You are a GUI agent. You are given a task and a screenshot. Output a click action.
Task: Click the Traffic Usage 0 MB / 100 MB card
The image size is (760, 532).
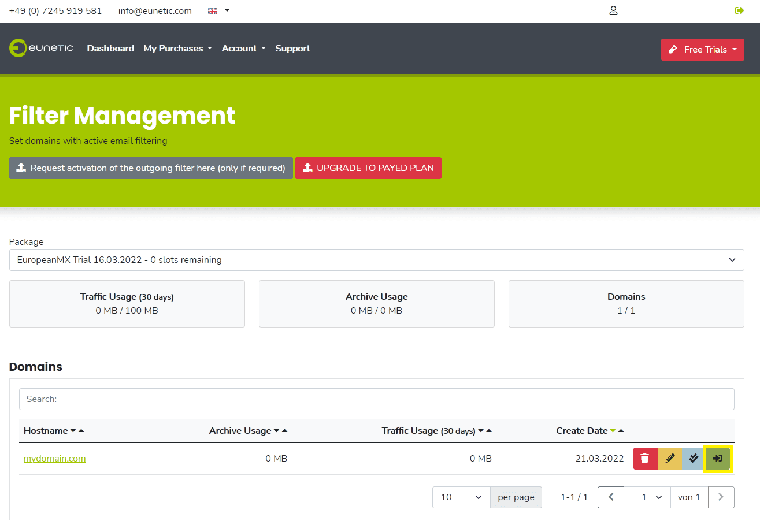pos(127,304)
